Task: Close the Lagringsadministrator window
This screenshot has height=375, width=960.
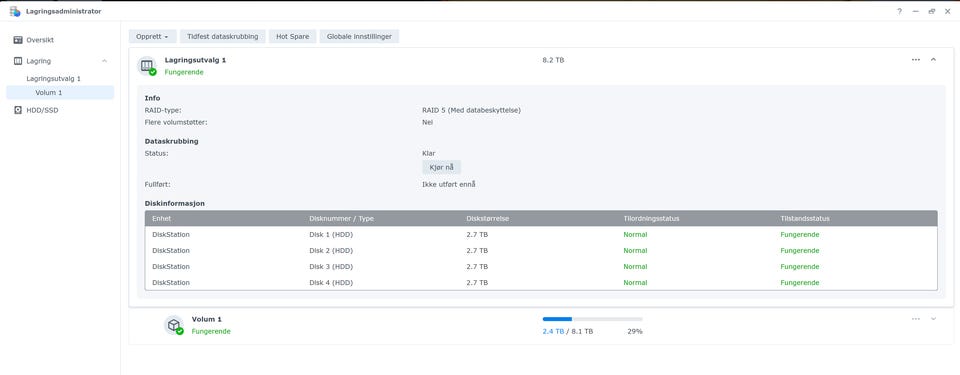Action: pos(948,11)
